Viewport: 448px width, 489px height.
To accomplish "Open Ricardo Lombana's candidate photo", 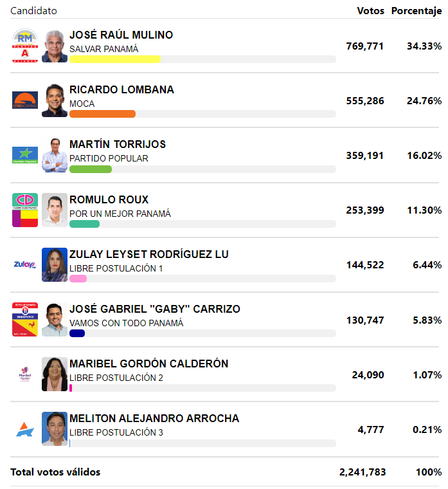I will 55,100.
